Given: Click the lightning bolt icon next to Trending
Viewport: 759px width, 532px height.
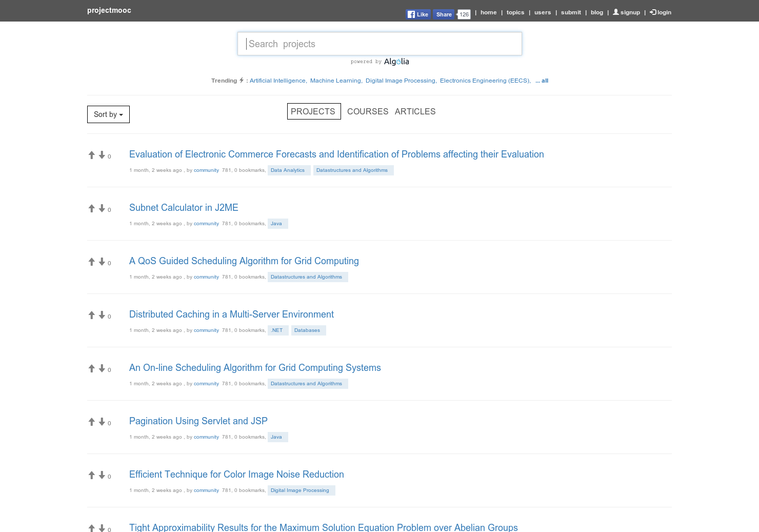Looking at the screenshot, I should [x=241, y=80].
